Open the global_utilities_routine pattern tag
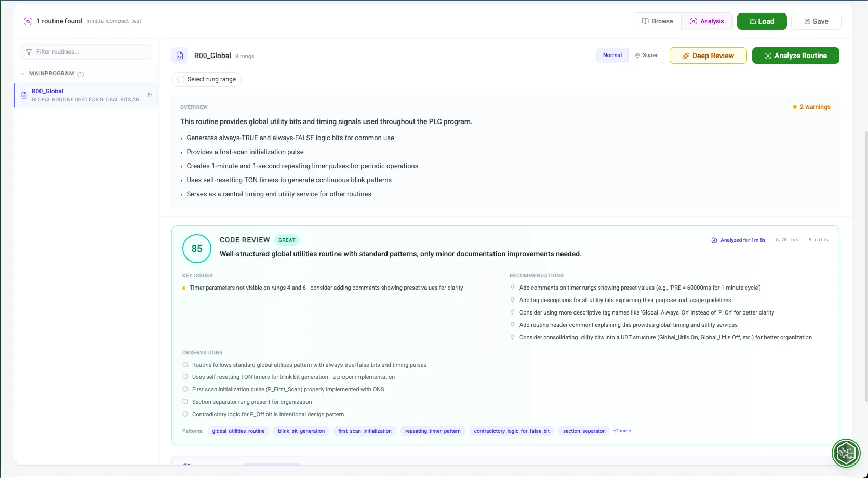The image size is (868, 478). tap(238, 431)
